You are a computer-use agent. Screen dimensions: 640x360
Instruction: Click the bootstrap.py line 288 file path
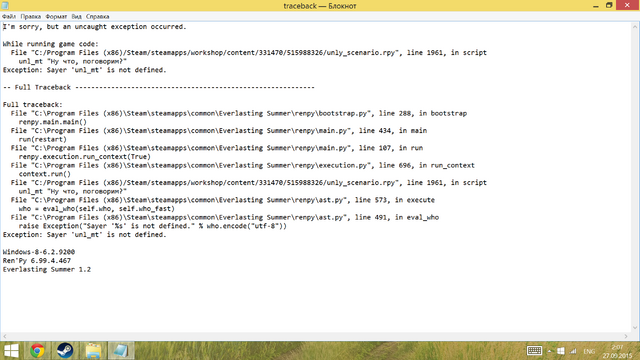coord(239,113)
